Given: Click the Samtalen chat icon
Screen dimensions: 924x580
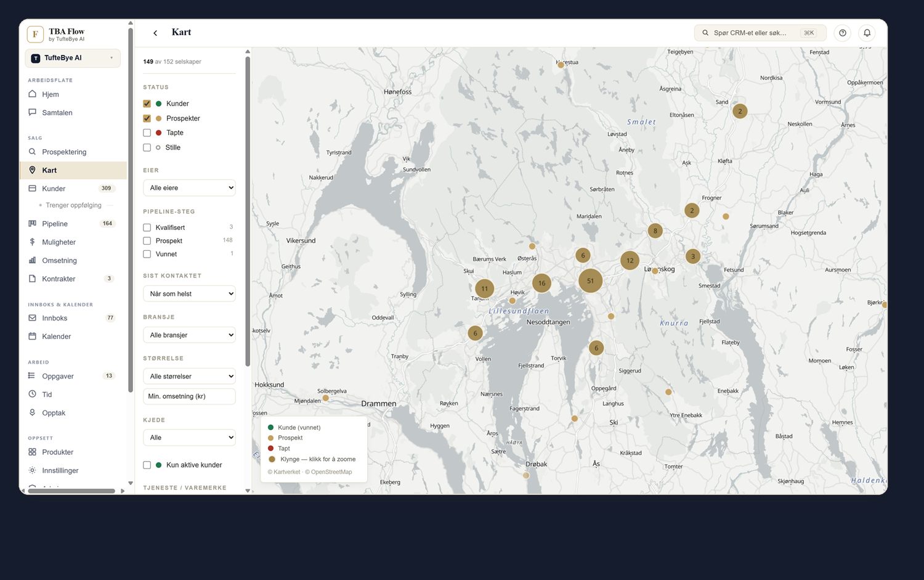Looking at the screenshot, I should click(x=32, y=112).
